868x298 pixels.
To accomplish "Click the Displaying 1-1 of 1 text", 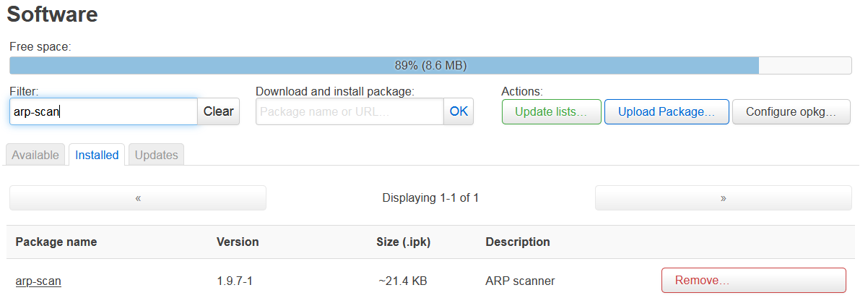I will (x=430, y=197).
